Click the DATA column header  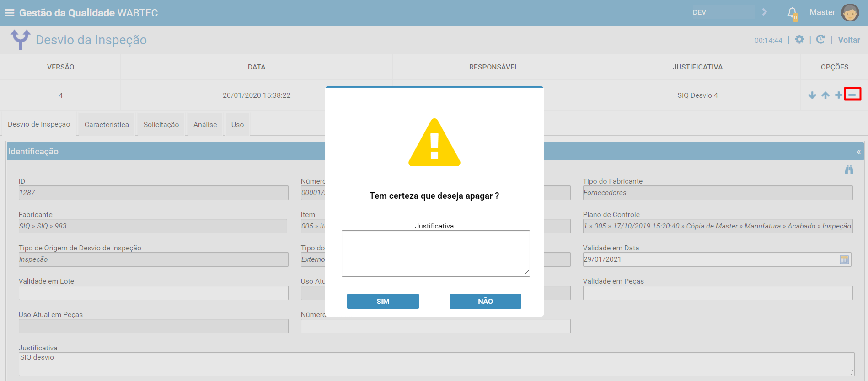tap(257, 67)
